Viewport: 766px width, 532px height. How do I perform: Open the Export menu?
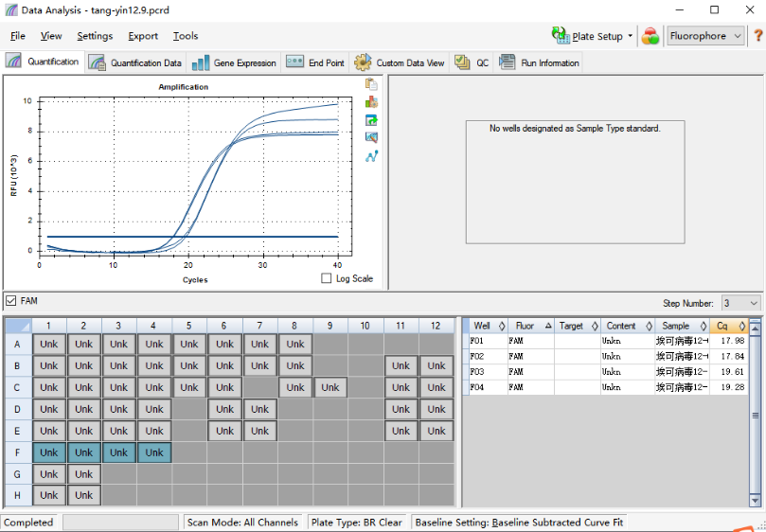click(x=143, y=36)
